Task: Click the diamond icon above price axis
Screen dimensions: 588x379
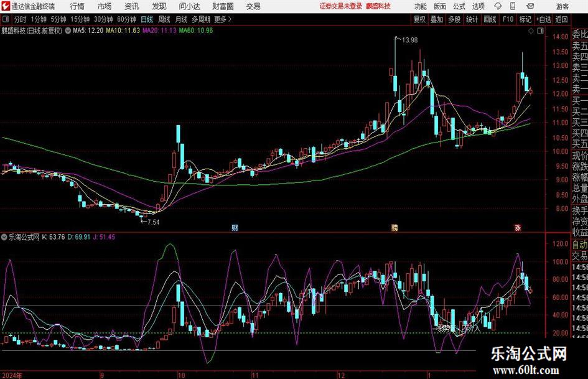Action: click(x=531, y=30)
